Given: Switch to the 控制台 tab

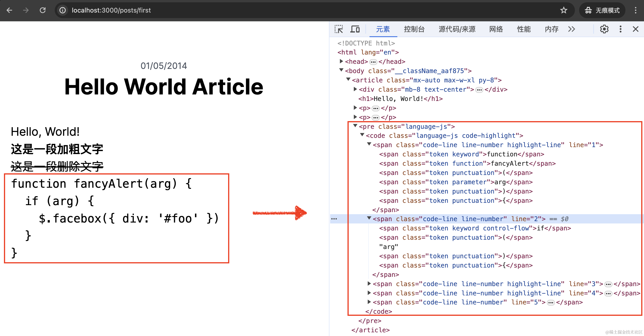Looking at the screenshot, I should tap(414, 29).
